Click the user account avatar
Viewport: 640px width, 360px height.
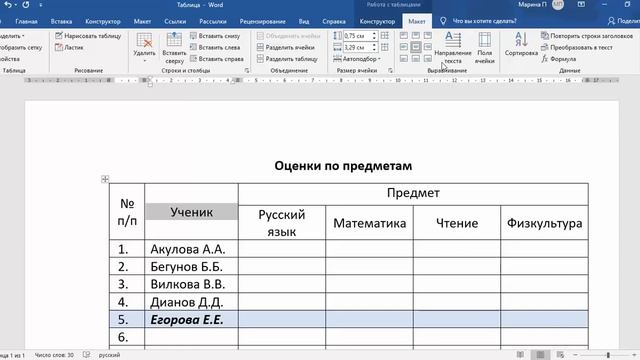pyautogui.click(x=558, y=5)
